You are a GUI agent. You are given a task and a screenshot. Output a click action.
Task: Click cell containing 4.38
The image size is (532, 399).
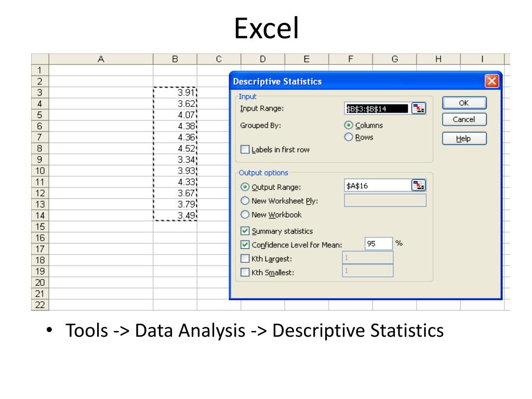(x=175, y=126)
